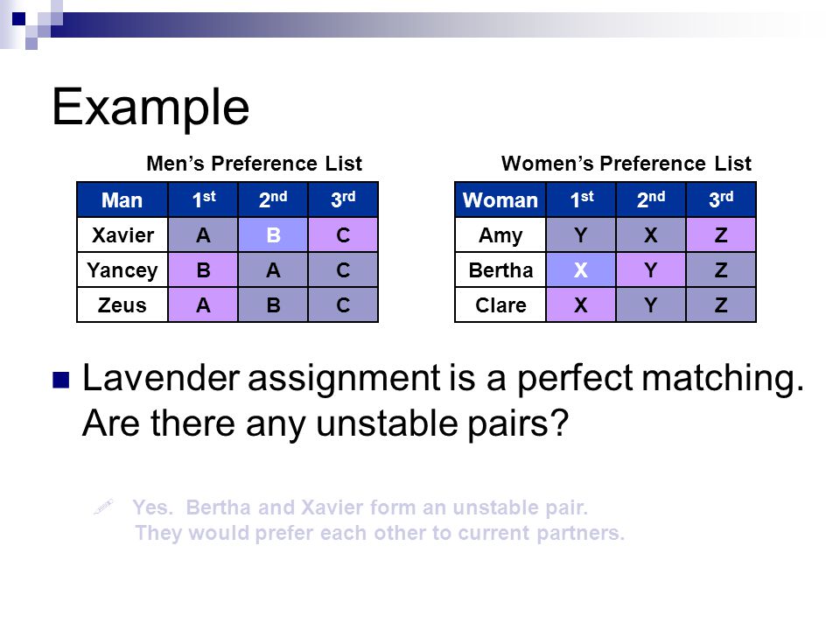Click the dark blue square in slide corner
The width and height of the screenshot is (840, 630).
(x=18, y=18)
